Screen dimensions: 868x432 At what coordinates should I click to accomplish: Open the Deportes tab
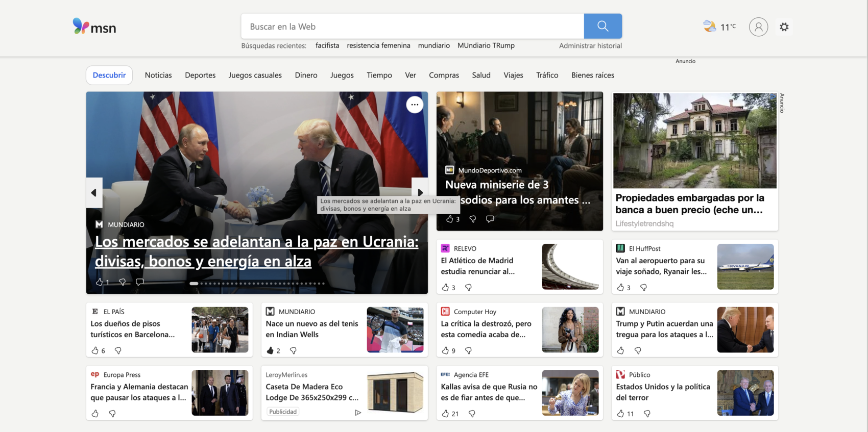click(x=200, y=75)
